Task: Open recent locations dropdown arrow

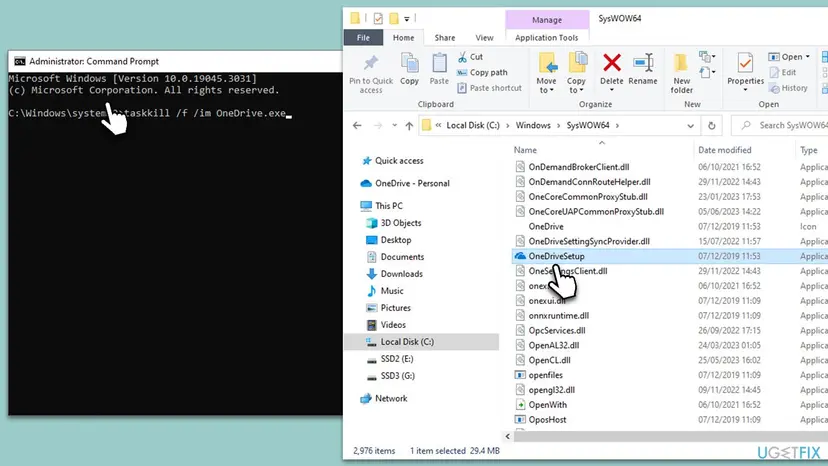Action: click(x=394, y=125)
